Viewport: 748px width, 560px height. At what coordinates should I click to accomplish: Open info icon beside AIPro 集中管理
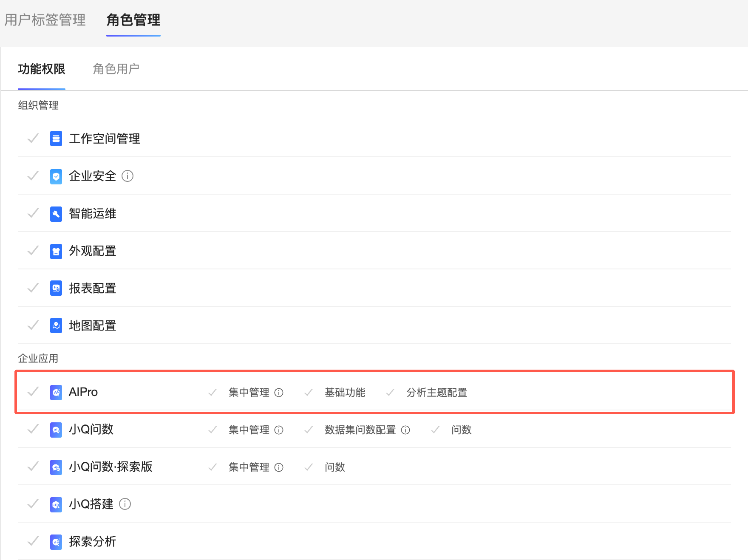coord(279,393)
